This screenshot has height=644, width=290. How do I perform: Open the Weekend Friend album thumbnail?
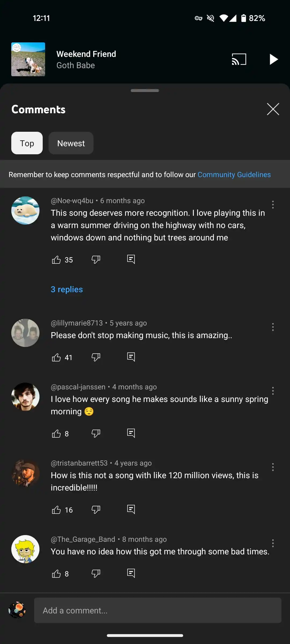pyautogui.click(x=28, y=59)
